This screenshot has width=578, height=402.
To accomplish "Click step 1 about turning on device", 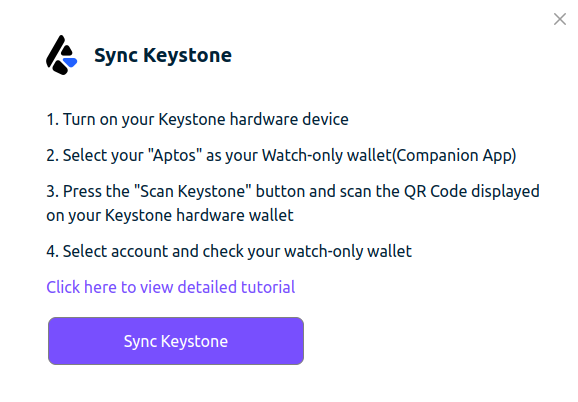I will tap(197, 119).
